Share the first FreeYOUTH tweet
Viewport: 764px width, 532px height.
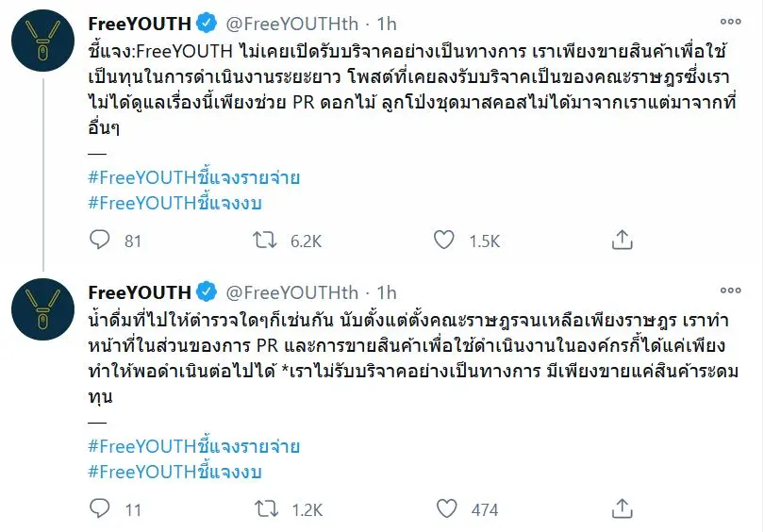pyautogui.click(x=622, y=241)
